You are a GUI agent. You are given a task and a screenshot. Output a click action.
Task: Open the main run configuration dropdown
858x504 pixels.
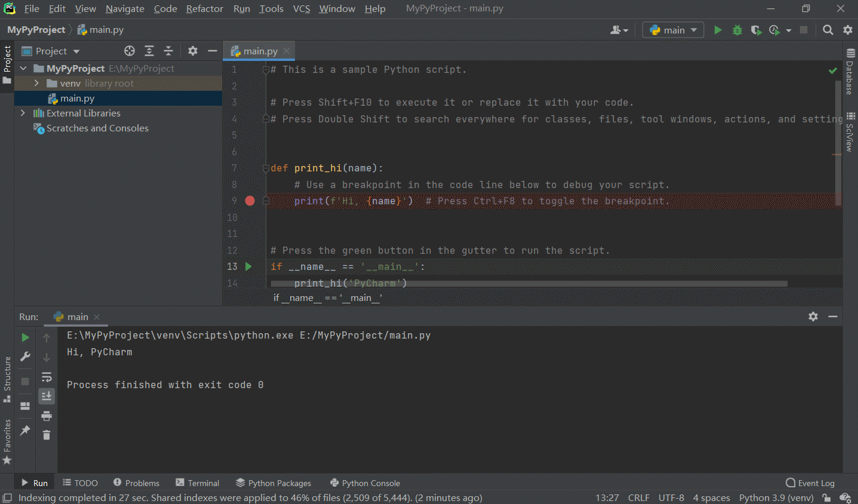[x=673, y=30]
